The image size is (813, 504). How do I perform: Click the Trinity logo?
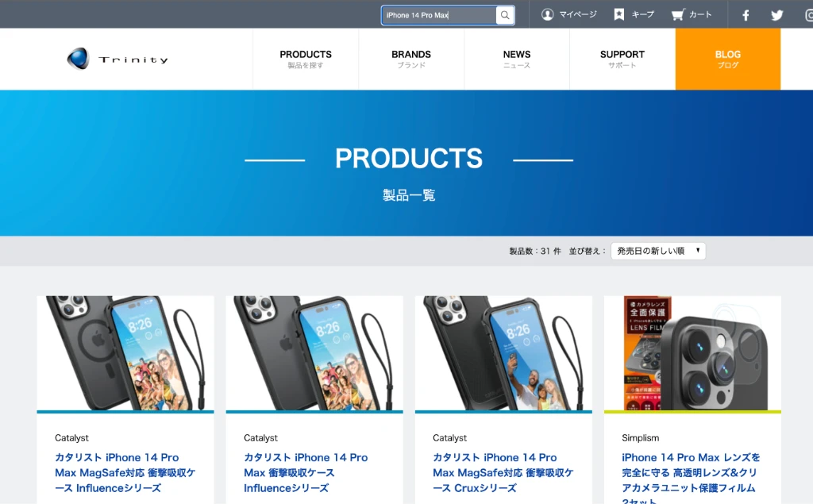click(118, 59)
